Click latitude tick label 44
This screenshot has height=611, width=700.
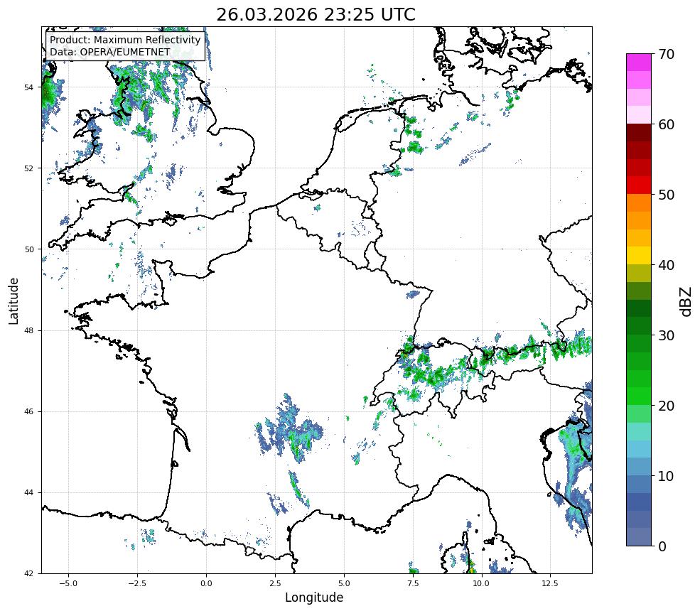point(28,493)
